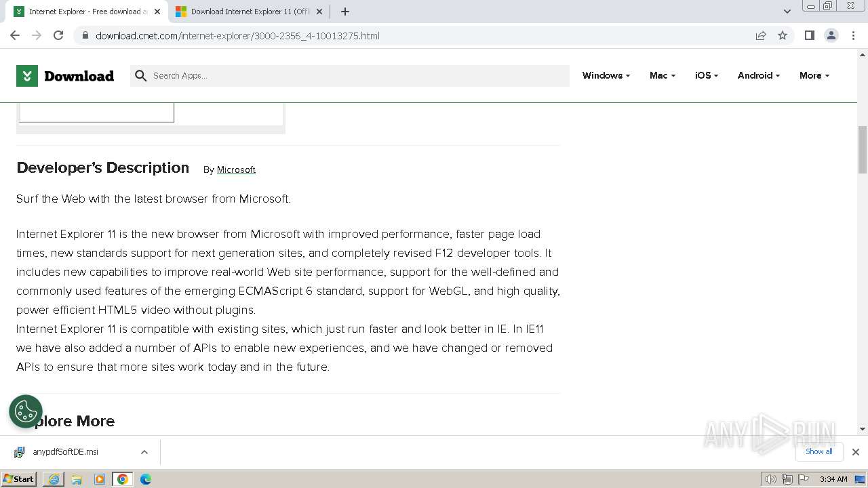
Task: Click the Explore More heading
Action: [66, 421]
